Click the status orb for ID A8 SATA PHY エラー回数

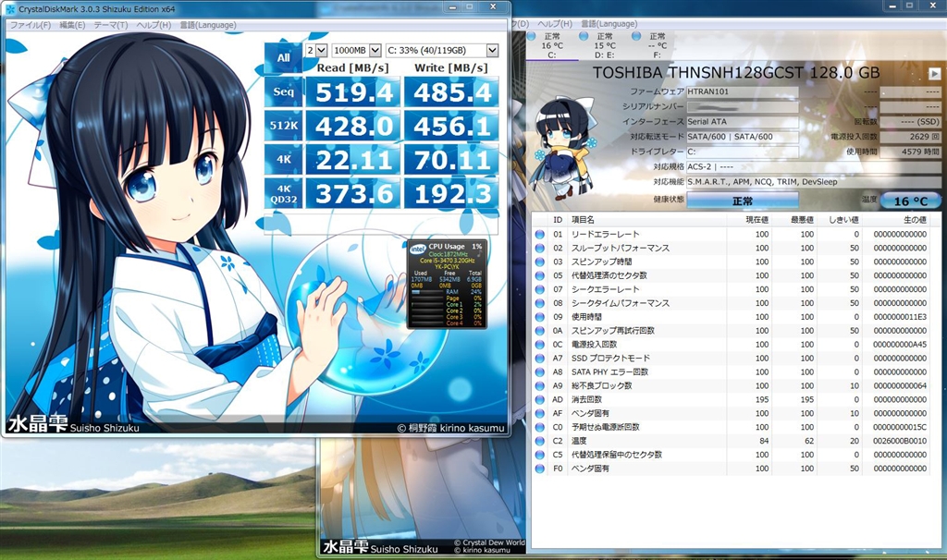coord(540,371)
